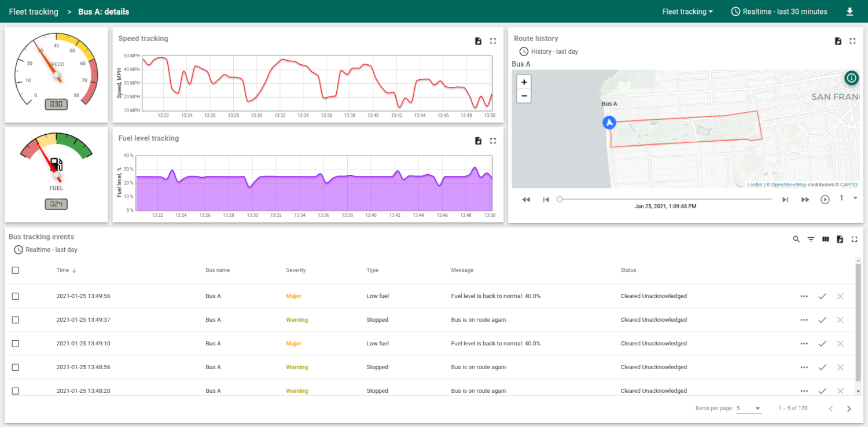
Task: Acknowledge the 13:49:56 Low fuel alarm
Action: [x=822, y=296]
